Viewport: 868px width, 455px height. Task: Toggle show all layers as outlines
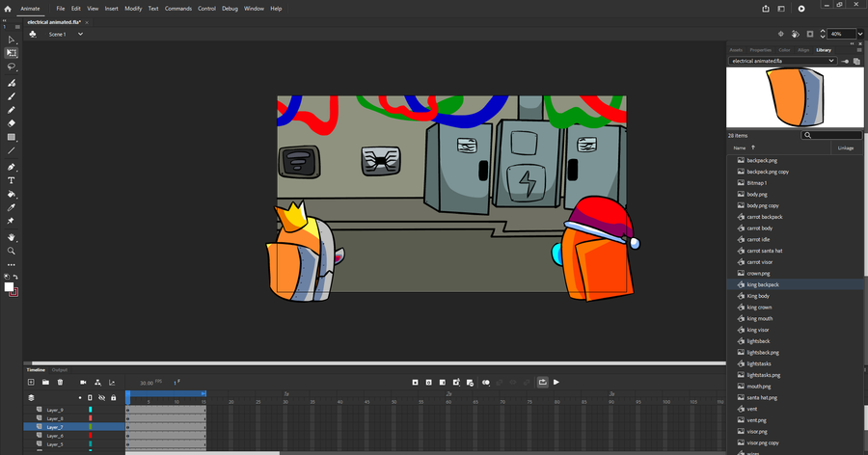tap(91, 397)
